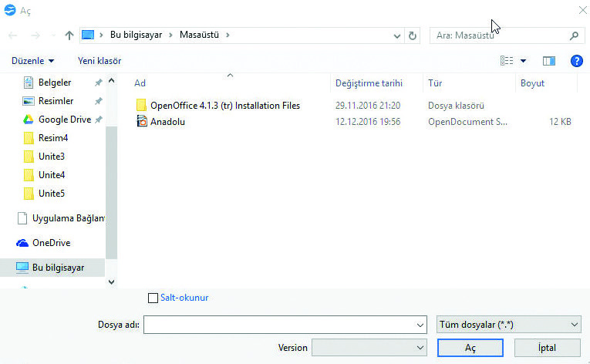Select Google Drive in the sidebar

pyautogui.click(x=64, y=120)
